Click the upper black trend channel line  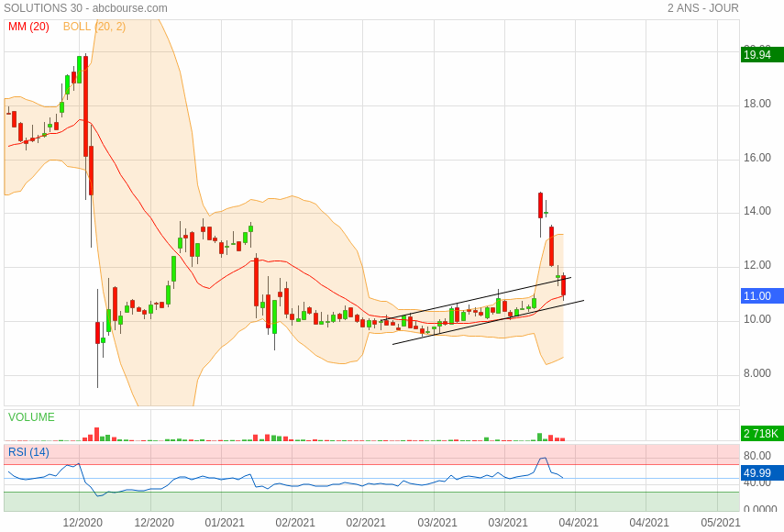[475, 298]
